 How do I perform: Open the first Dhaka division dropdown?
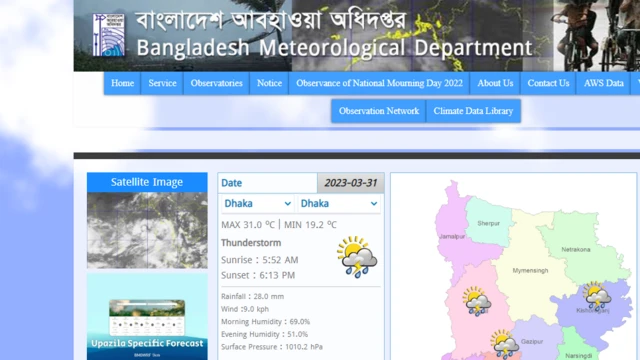(258, 203)
